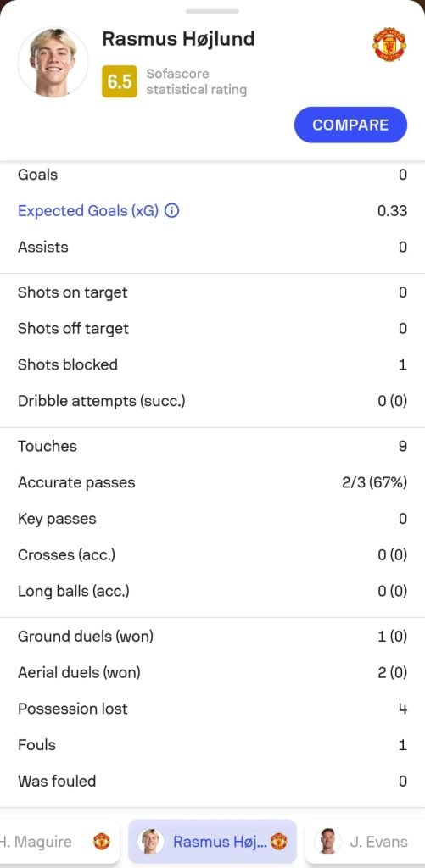Grab the sheet drag handle at top
This screenshot has width=425, height=868.
tap(212, 11)
